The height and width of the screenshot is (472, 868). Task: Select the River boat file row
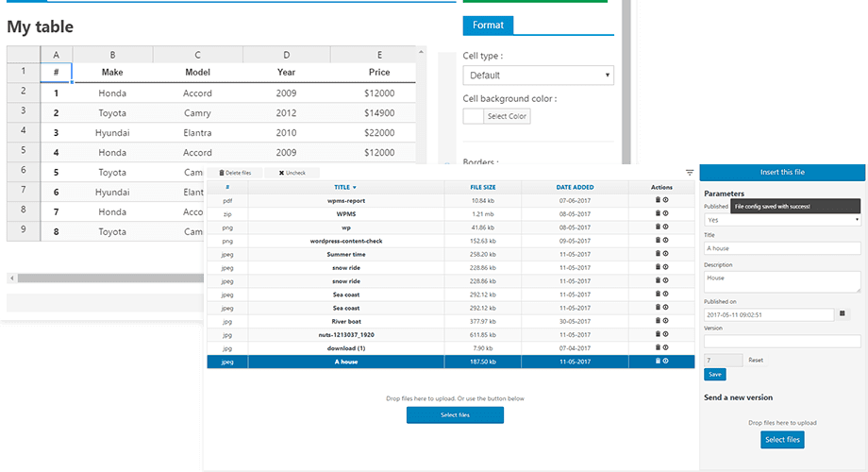tap(451, 321)
